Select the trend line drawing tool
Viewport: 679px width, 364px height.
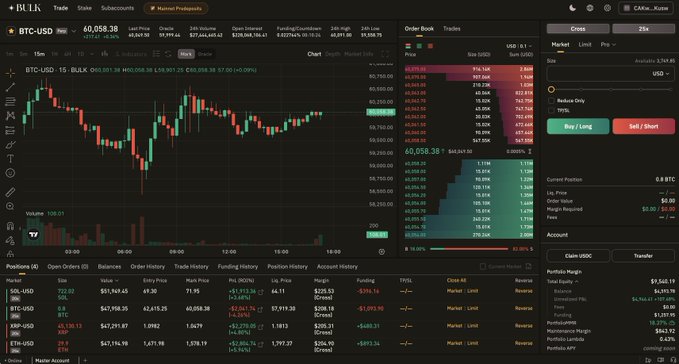[x=10, y=87]
